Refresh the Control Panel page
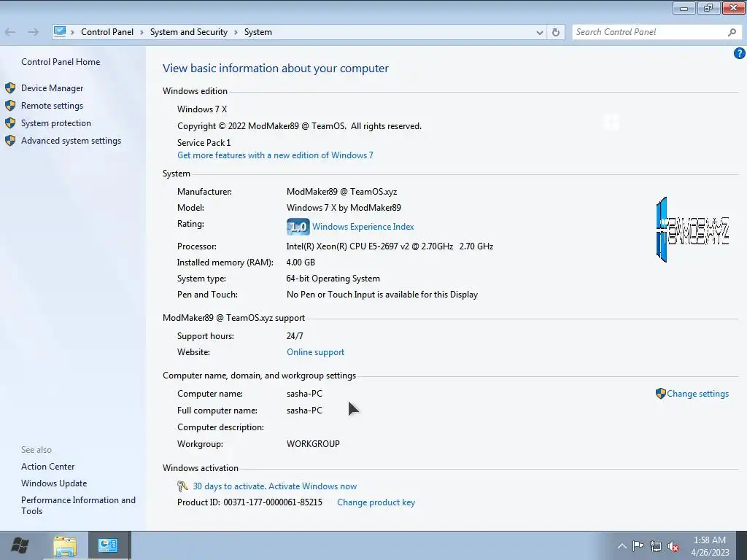The width and height of the screenshot is (747, 560). point(555,32)
